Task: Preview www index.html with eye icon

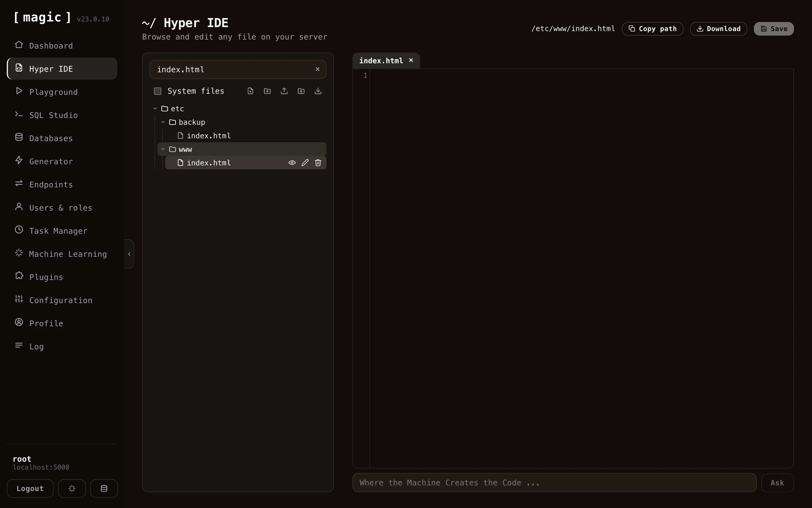Action: coord(292,163)
